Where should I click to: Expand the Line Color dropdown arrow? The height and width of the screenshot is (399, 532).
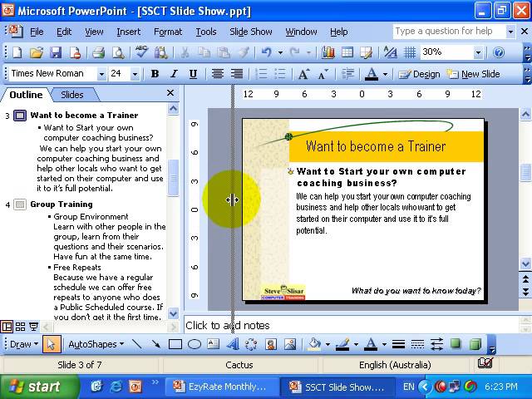pos(356,344)
